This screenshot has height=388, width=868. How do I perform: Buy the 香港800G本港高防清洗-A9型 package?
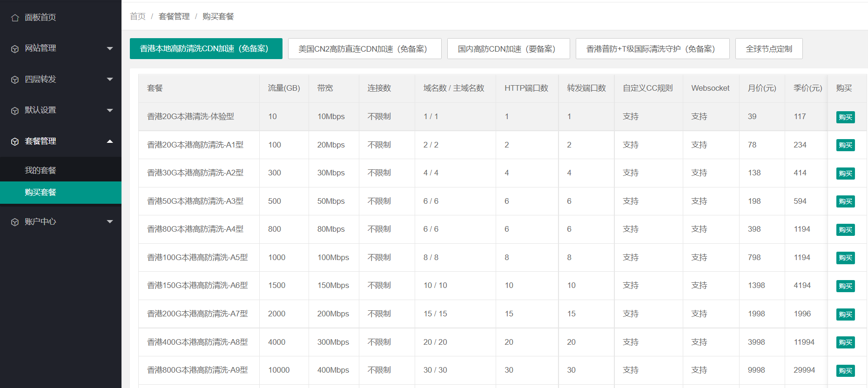pos(845,371)
